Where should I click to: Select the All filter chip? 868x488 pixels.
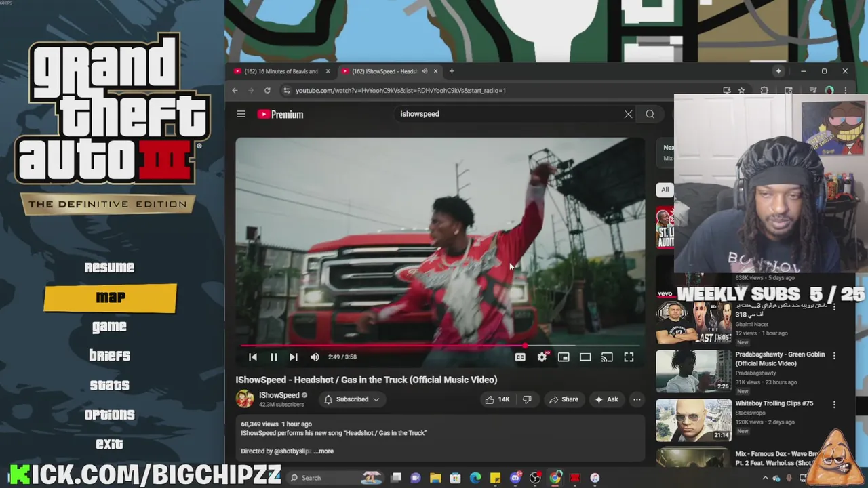665,190
